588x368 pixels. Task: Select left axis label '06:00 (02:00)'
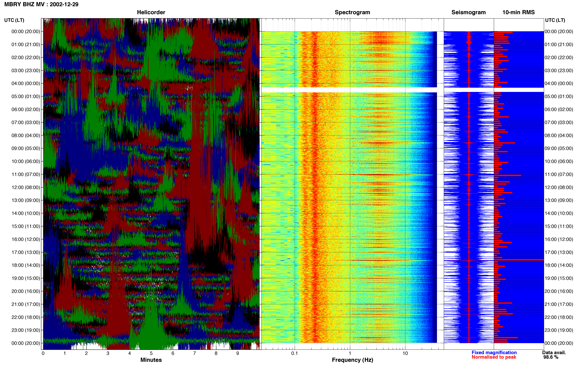coord(26,109)
